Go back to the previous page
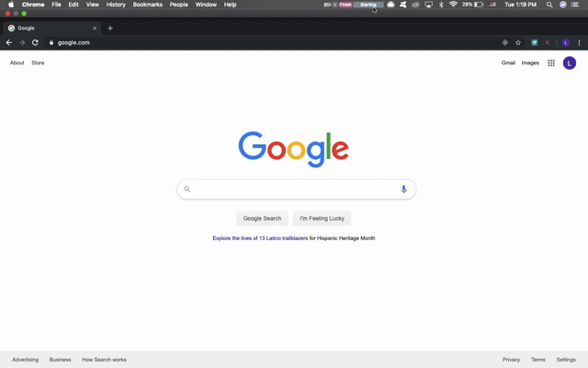This screenshot has height=368, width=588. tap(9, 42)
